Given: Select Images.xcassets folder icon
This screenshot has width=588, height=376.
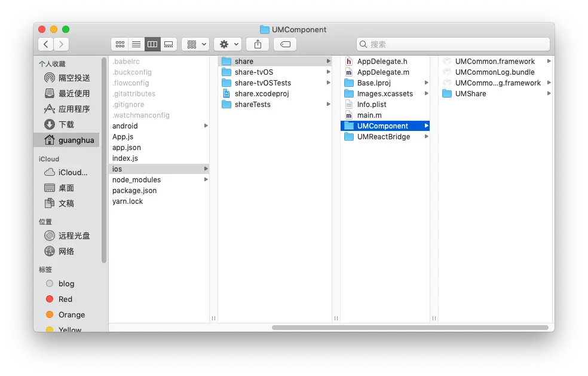Looking at the screenshot, I should coord(349,93).
